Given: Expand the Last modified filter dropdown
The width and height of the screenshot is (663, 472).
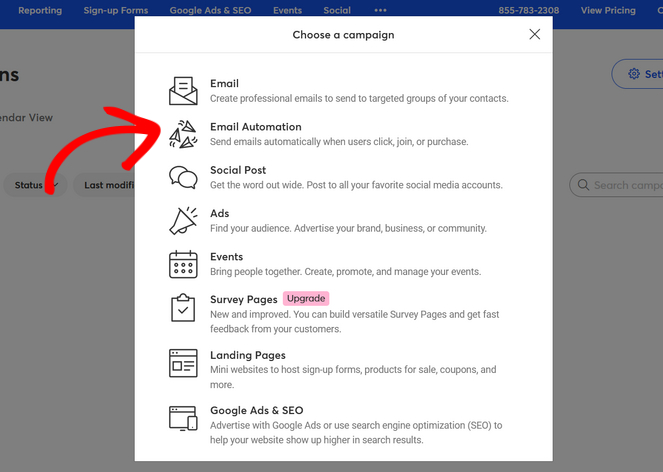Looking at the screenshot, I should pos(104,185).
